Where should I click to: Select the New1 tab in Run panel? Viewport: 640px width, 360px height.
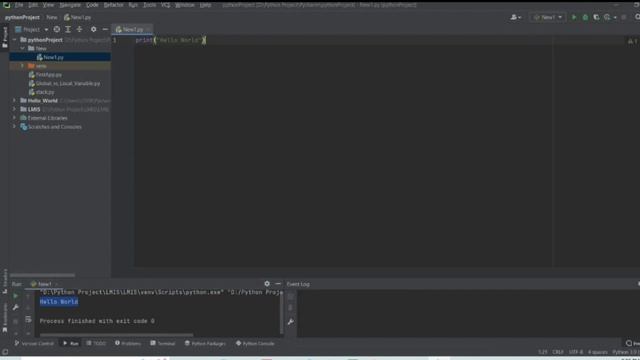pos(44,284)
